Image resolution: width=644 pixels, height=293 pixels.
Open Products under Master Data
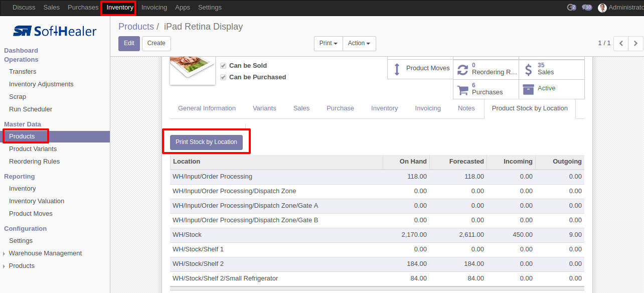(x=22, y=136)
